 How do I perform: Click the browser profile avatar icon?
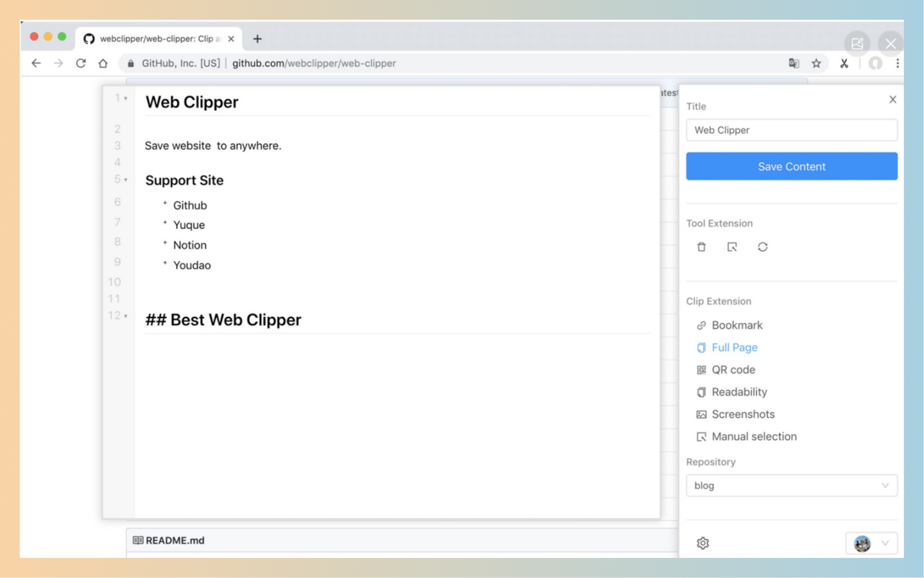(x=875, y=63)
